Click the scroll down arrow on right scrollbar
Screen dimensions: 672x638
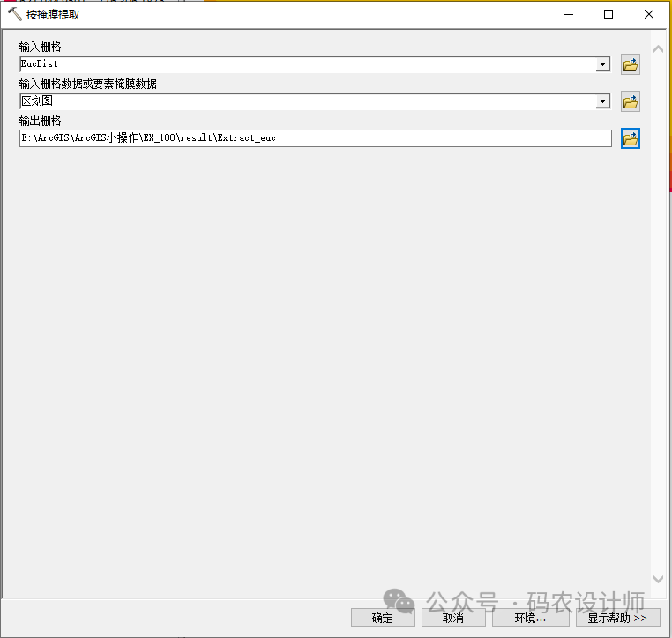click(x=657, y=579)
